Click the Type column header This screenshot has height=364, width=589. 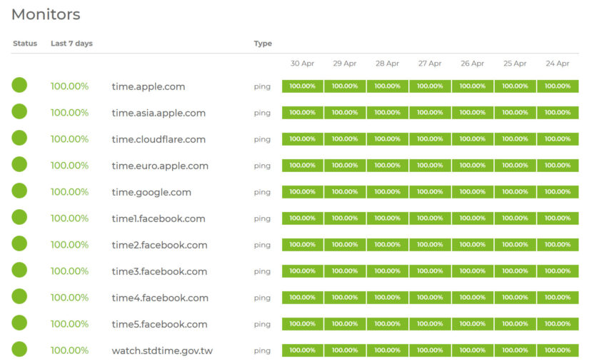[263, 44]
